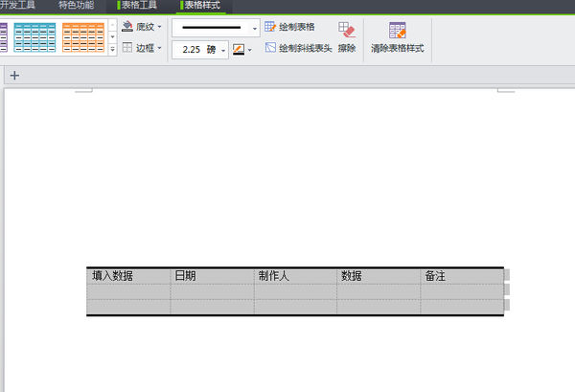Click the 填入数据 table header cell
The image size is (575, 392).
[112, 276]
